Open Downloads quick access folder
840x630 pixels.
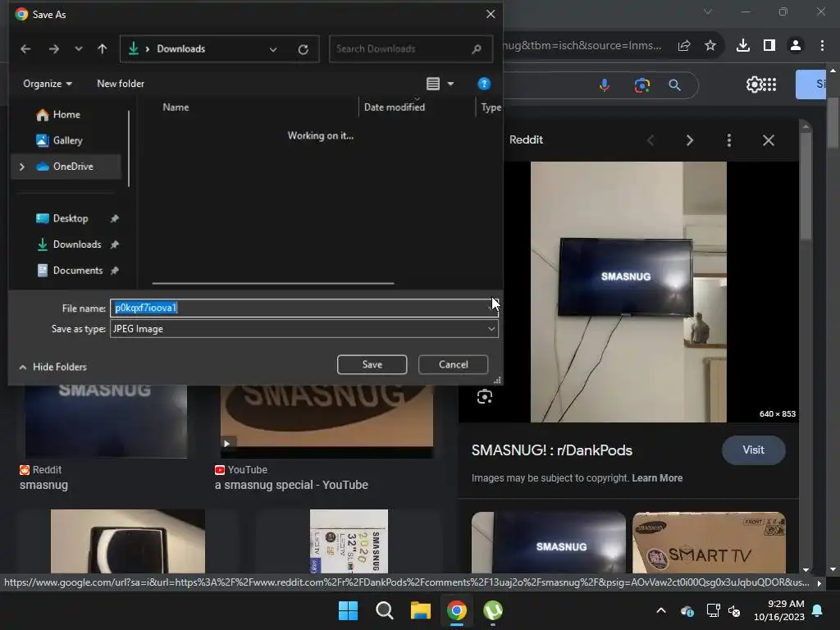point(76,244)
